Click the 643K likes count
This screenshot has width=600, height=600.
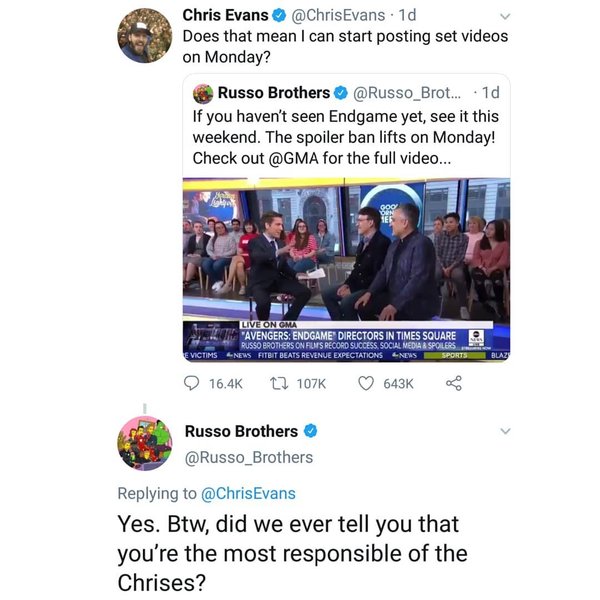tap(398, 383)
